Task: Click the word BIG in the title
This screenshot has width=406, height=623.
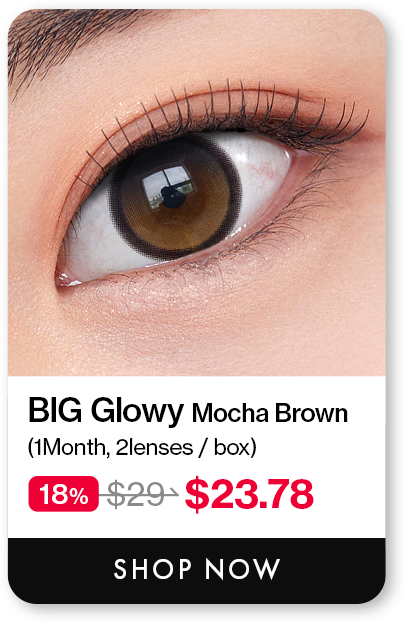Action: point(55,410)
